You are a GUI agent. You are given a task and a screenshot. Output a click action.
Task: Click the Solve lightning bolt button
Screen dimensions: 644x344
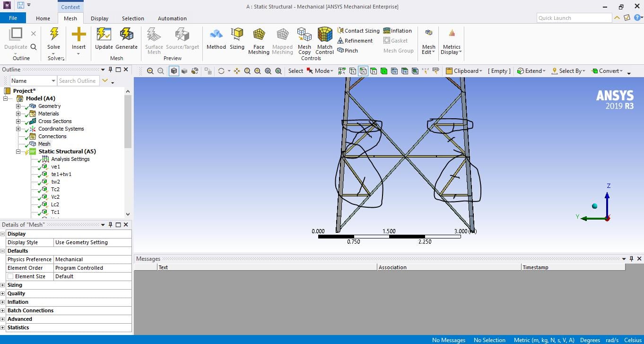(54, 38)
